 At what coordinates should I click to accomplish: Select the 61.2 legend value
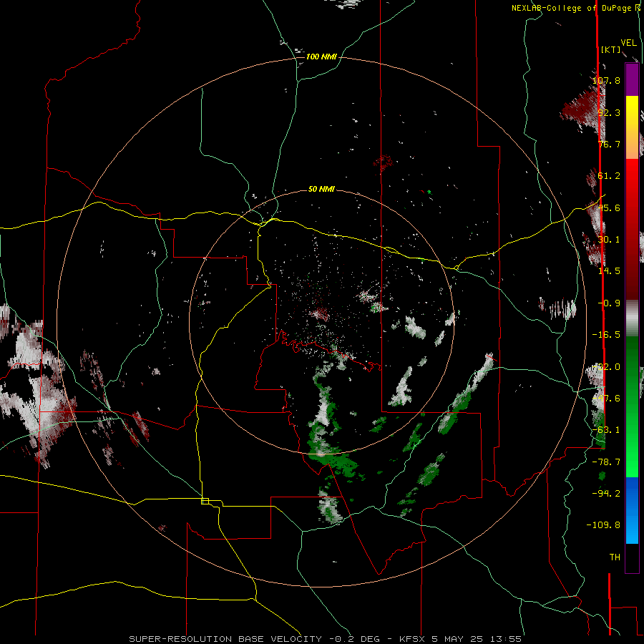pyautogui.click(x=609, y=176)
